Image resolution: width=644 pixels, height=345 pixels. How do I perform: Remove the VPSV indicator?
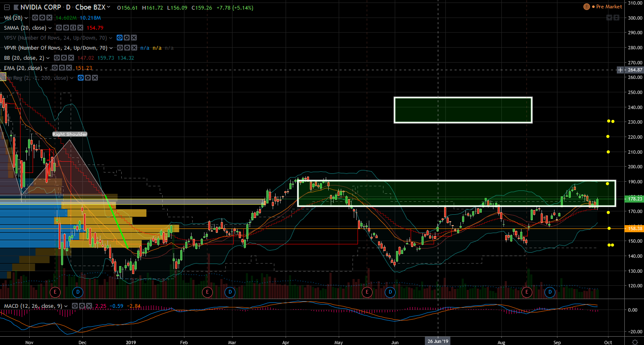tap(134, 38)
